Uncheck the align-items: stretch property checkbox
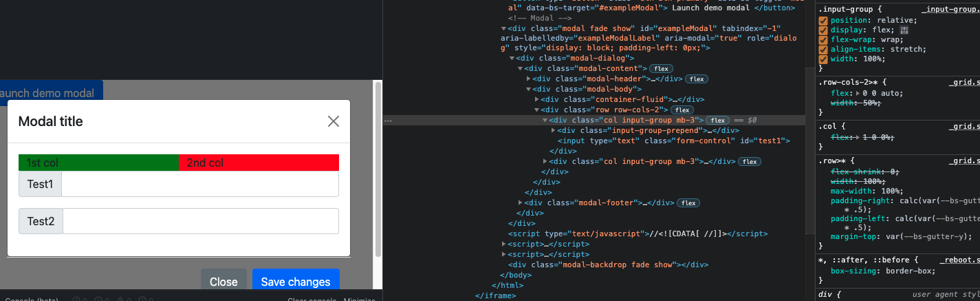 [x=823, y=50]
